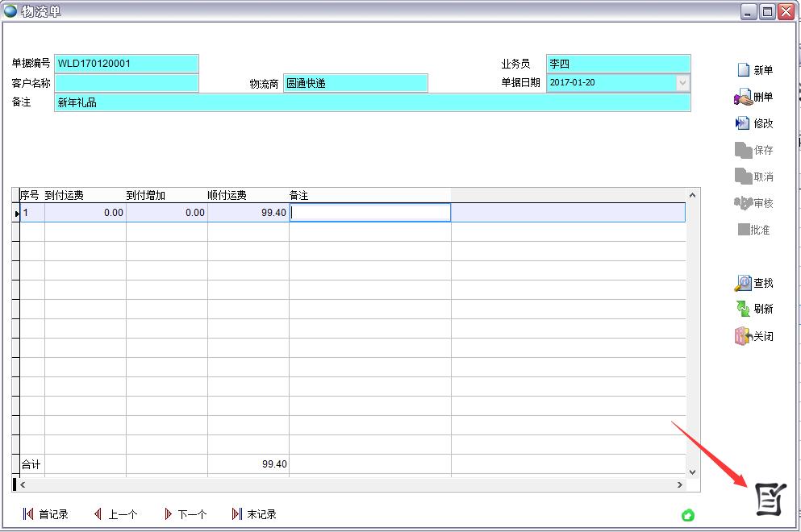Click the 物流商 field showing 圆通快递
801x532 pixels.
355,83
